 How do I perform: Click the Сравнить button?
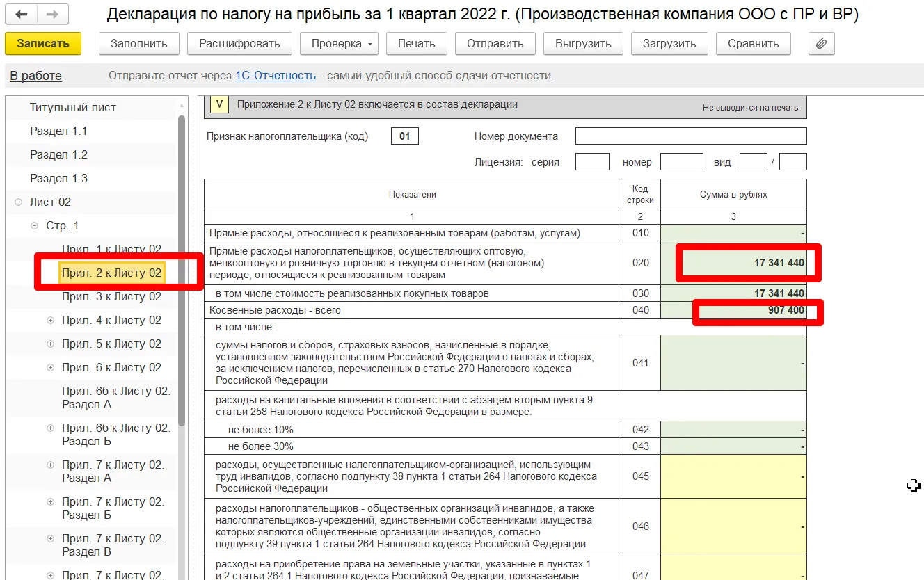(754, 43)
